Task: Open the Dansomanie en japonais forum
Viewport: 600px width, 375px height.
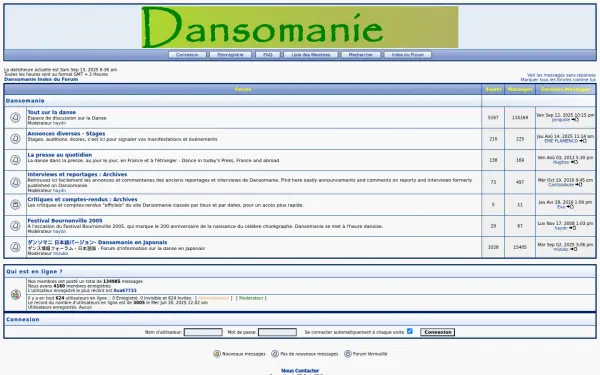Action: pyautogui.click(x=97, y=242)
